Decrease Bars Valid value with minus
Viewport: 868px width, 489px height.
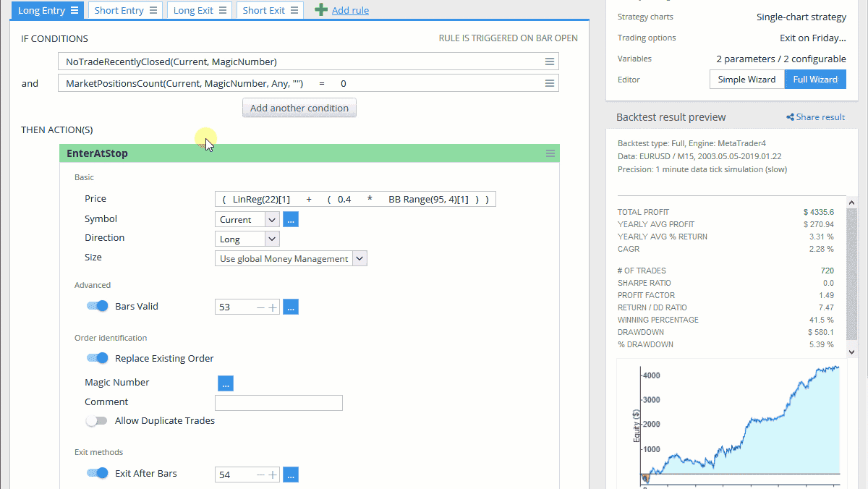pos(261,307)
